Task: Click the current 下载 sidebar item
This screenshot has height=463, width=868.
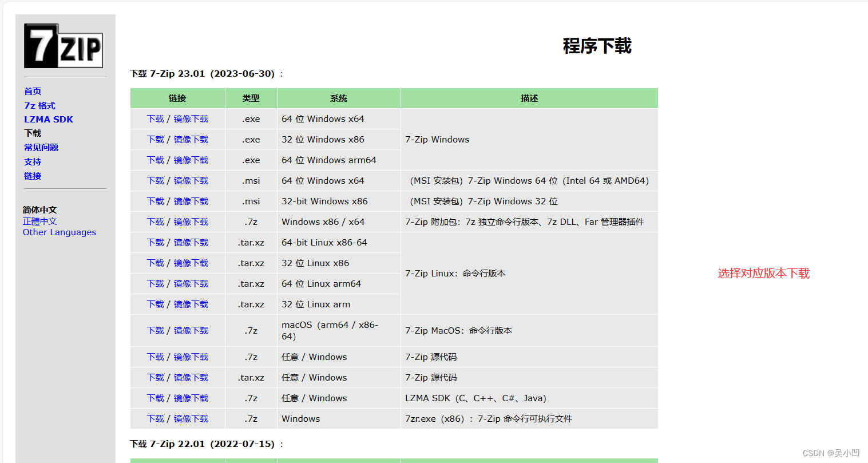Action: [x=33, y=133]
